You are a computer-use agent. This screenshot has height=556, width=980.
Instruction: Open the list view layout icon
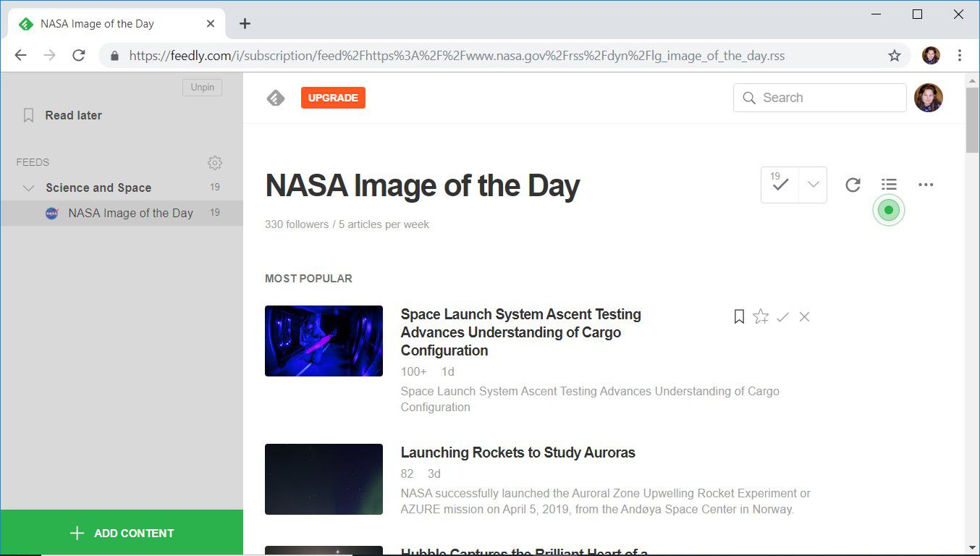(x=889, y=185)
